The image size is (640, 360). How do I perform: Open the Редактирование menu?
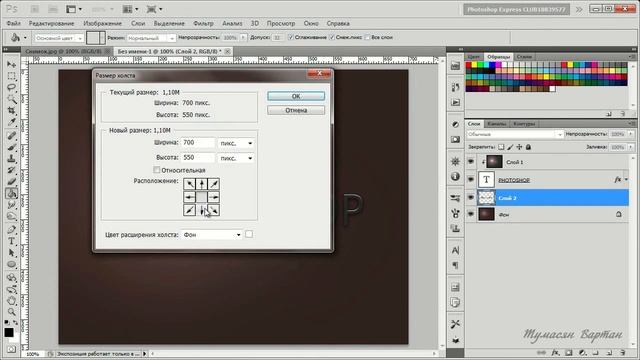pyautogui.click(x=51, y=23)
